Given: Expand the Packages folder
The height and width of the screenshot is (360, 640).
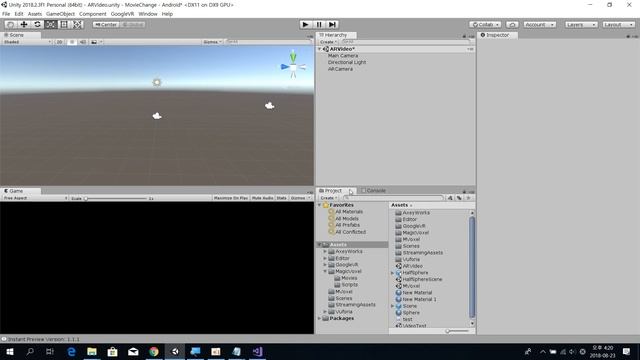Looking at the screenshot, I should pos(320,318).
